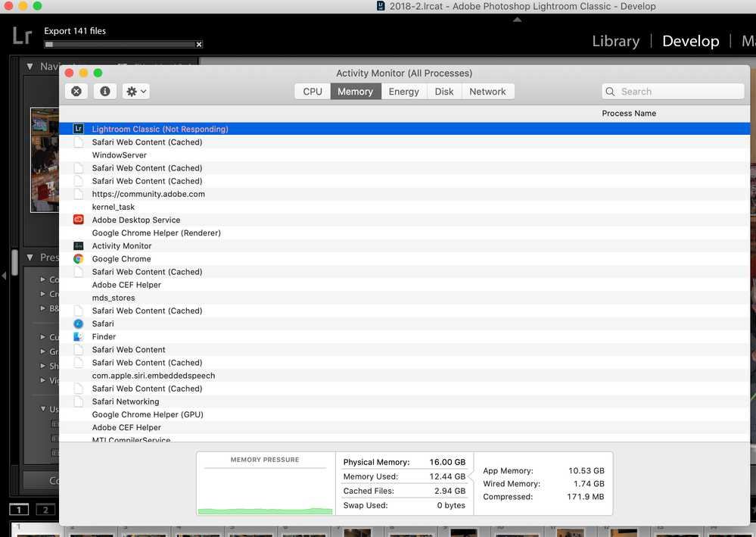756x537 pixels.
Task: Click the Safari compass icon in list
Action: point(78,323)
